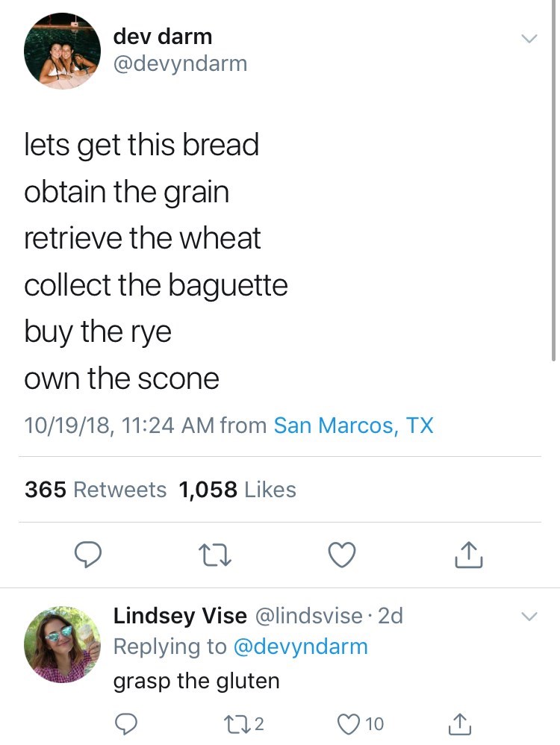This screenshot has height=745, width=560.
Task: Tap the "grasp the gluten" reply text
Action: pyautogui.click(x=196, y=681)
